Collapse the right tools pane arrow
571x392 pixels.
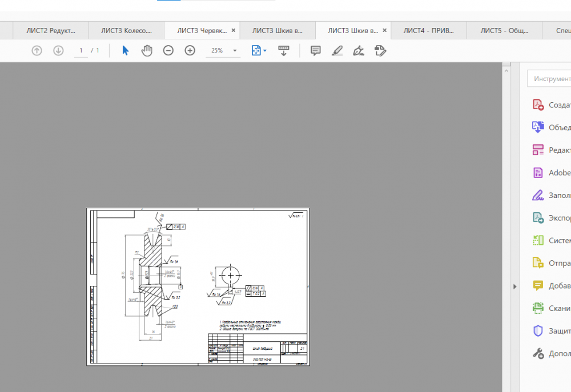point(514,286)
